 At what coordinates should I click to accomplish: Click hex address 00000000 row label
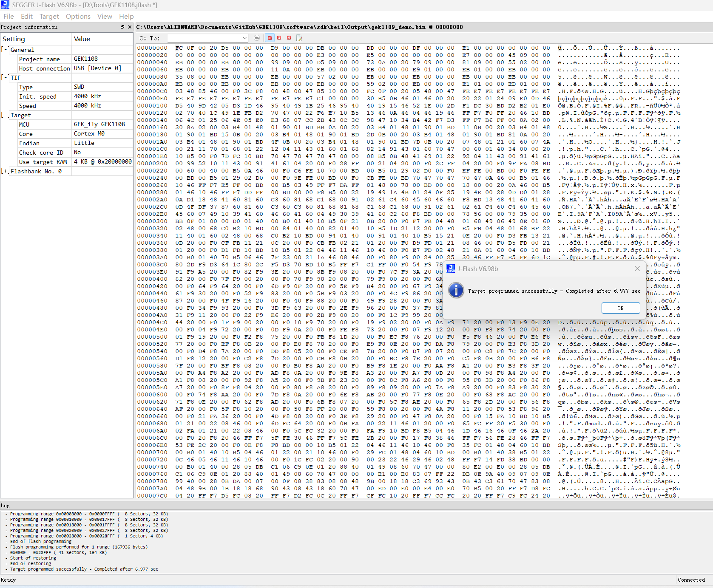point(152,48)
